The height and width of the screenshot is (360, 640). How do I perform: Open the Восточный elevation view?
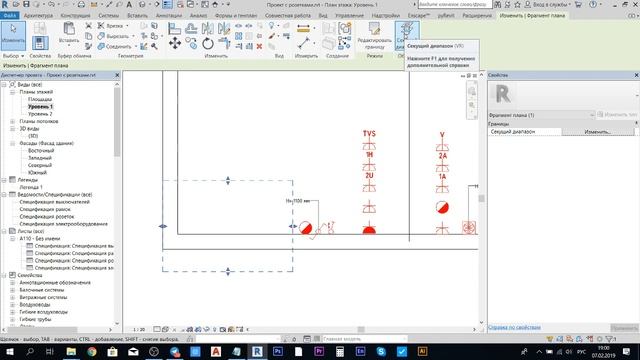(x=40, y=151)
